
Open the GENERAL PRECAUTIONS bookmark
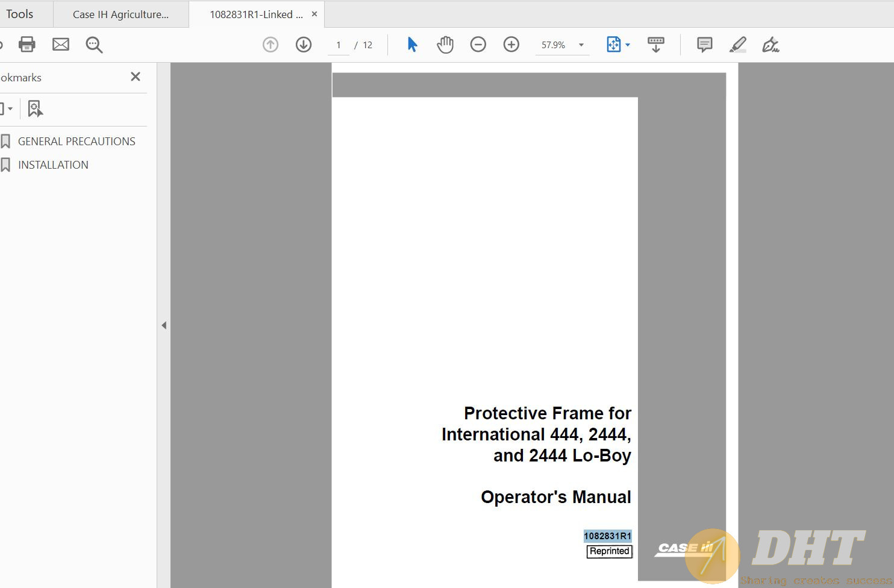pyautogui.click(x=77, y=142)
